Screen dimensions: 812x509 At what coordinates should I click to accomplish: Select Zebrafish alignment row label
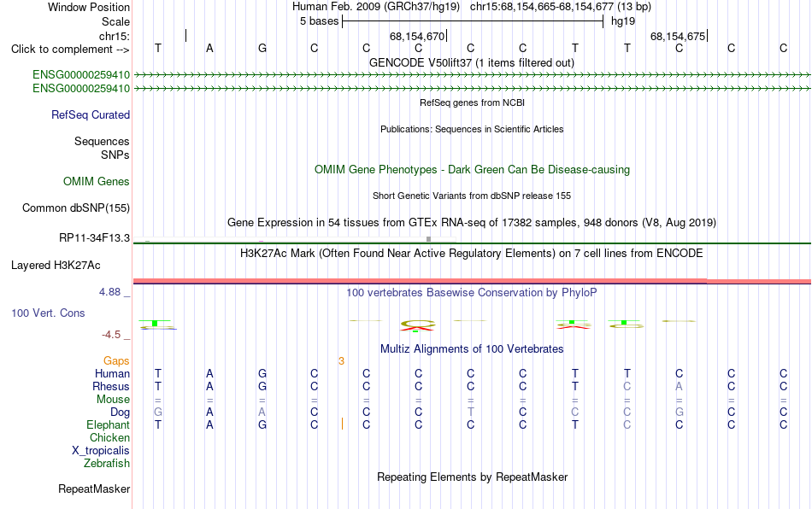[x=107, y=464]
